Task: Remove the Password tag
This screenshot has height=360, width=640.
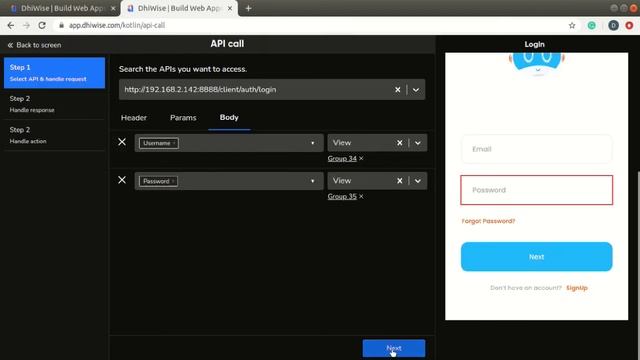Action: pyautogui.click(x=173, y=181)
